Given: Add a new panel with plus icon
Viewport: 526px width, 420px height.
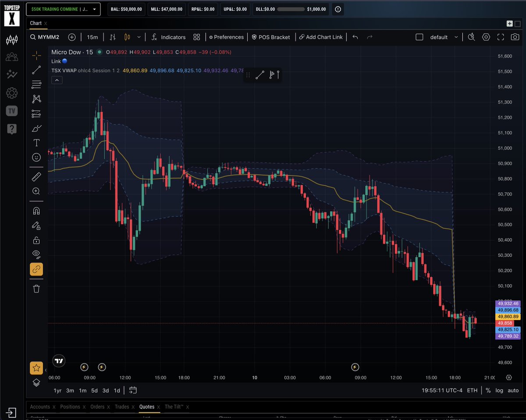Looking at the screenshot, I should (x=509, y=24).
